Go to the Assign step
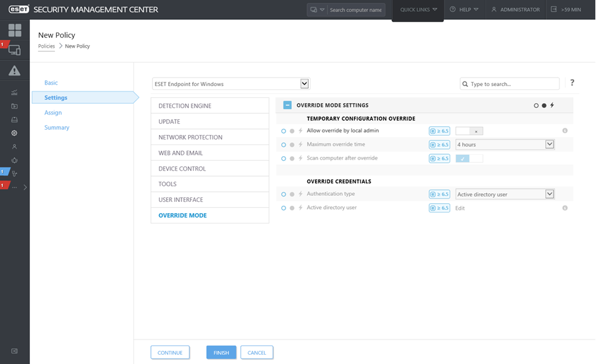Image resolution: width=596 pixels, height=364 pixels. 53,113
